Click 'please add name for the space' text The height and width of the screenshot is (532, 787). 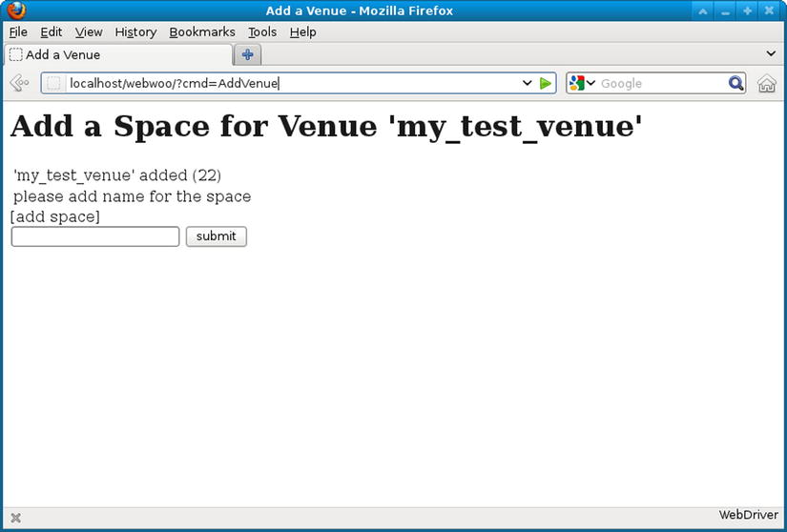click(x=132, y=196)
